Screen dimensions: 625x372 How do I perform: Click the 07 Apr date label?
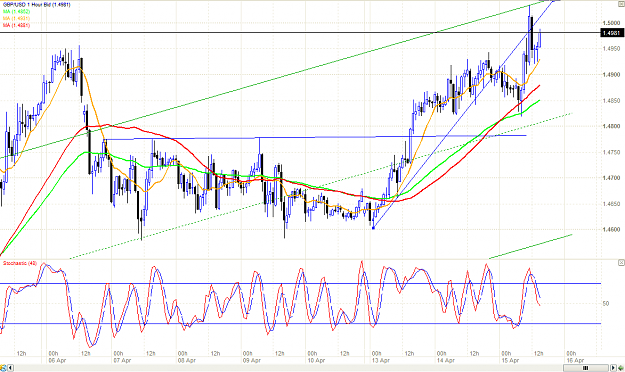click(122, 360)
